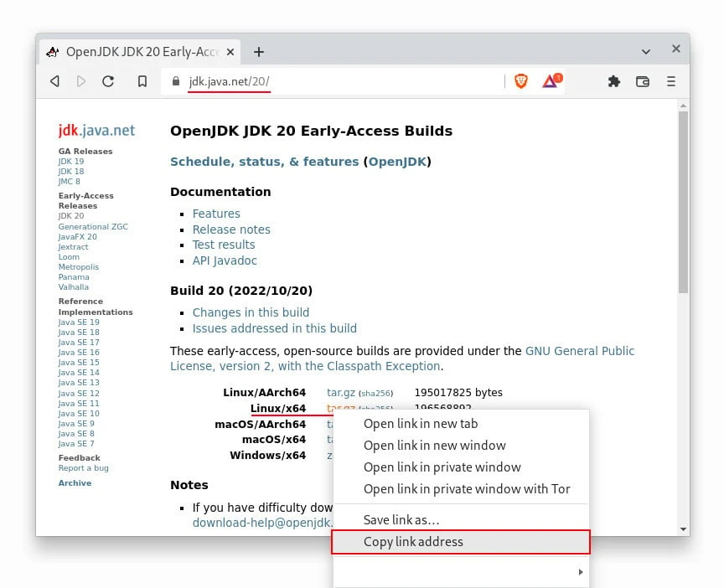Screen dimensions: 724x588
Task: Click the browser back arrow button
Action: click(x=55, y=81)
